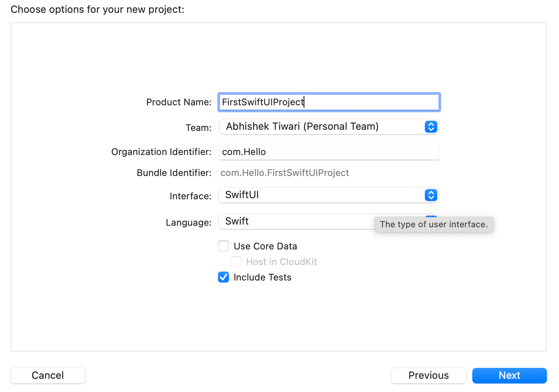Click the "Interface:" label

190,196
